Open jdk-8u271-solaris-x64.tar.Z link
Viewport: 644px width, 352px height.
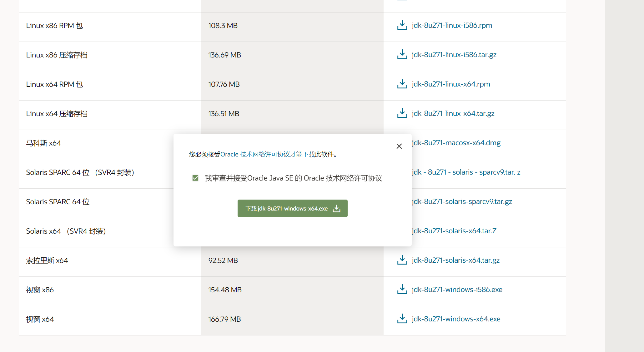[x=454, y=231]
